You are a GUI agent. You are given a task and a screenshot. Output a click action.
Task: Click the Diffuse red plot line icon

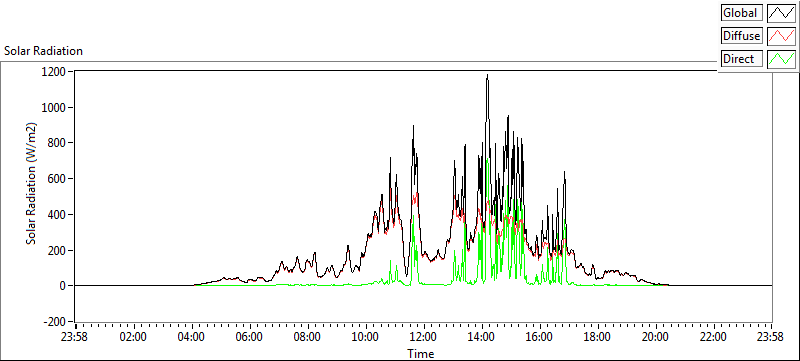coord(782,36)
